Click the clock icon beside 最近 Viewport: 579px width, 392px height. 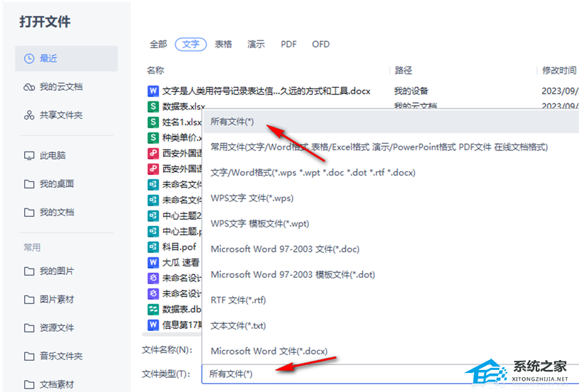[29, 58]
